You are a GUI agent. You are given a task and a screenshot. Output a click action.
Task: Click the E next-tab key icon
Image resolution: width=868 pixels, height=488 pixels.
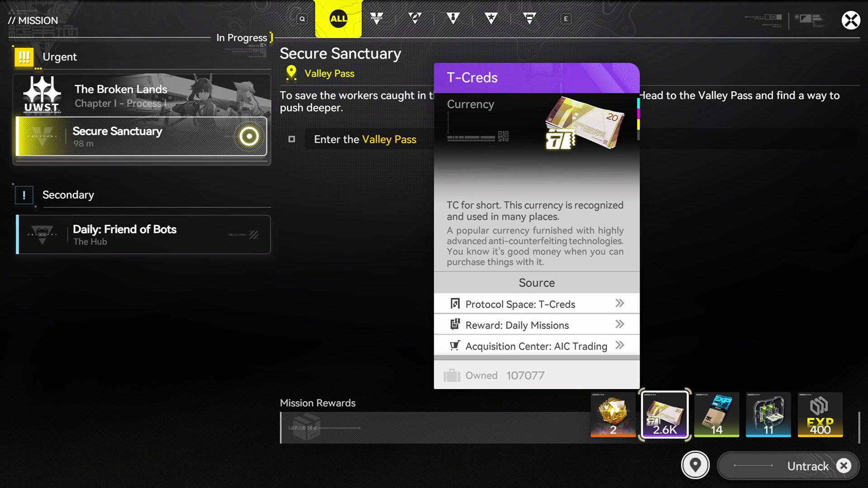pos(566,19)
